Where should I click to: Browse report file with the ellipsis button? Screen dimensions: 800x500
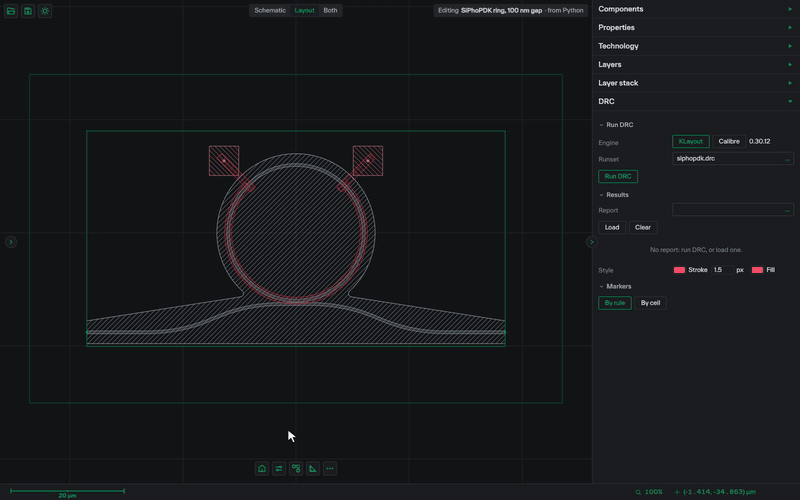coord(787,210)
